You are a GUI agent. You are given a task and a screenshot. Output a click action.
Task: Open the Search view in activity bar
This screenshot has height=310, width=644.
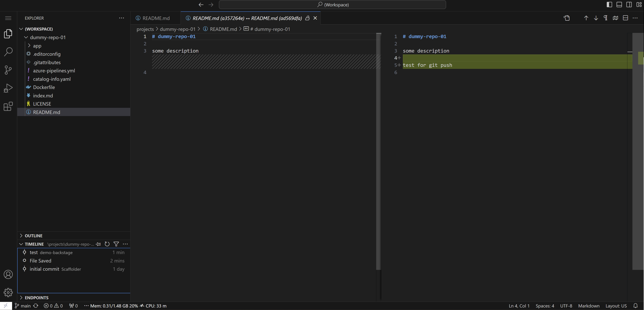[8, 52]
